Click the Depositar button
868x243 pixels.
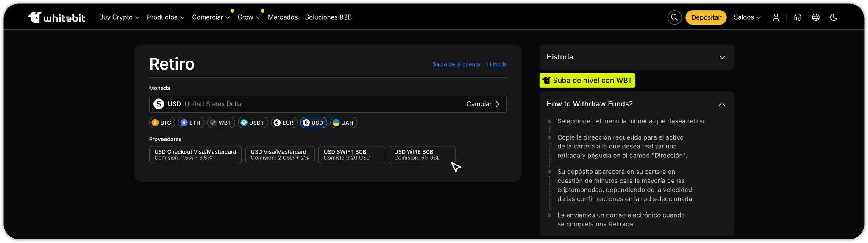click(706, 17)
